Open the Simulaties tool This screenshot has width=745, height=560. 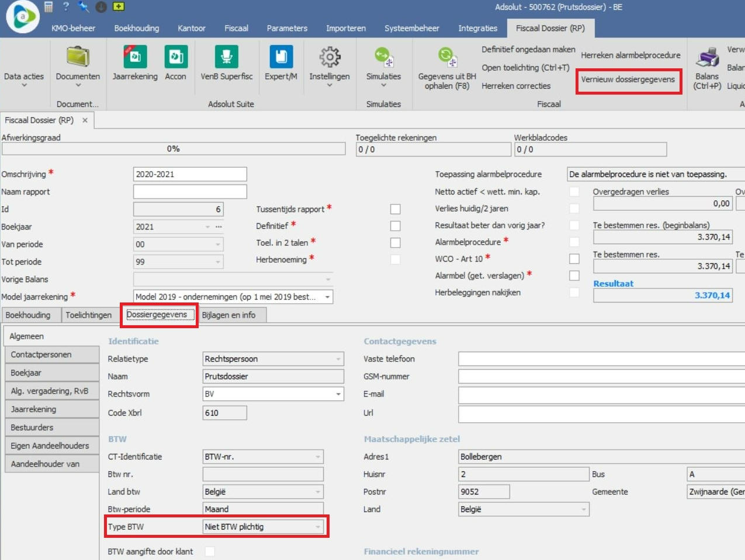(x=383, y=67)
